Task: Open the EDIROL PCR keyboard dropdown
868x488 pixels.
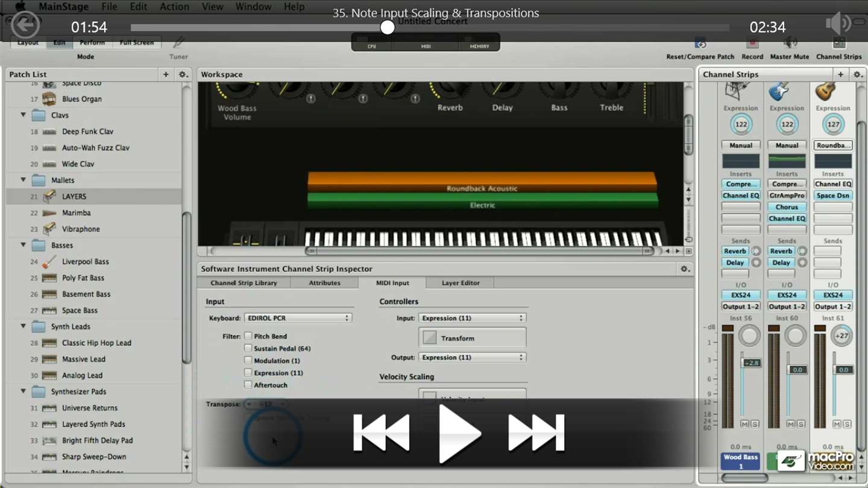Action: (298, 318)
